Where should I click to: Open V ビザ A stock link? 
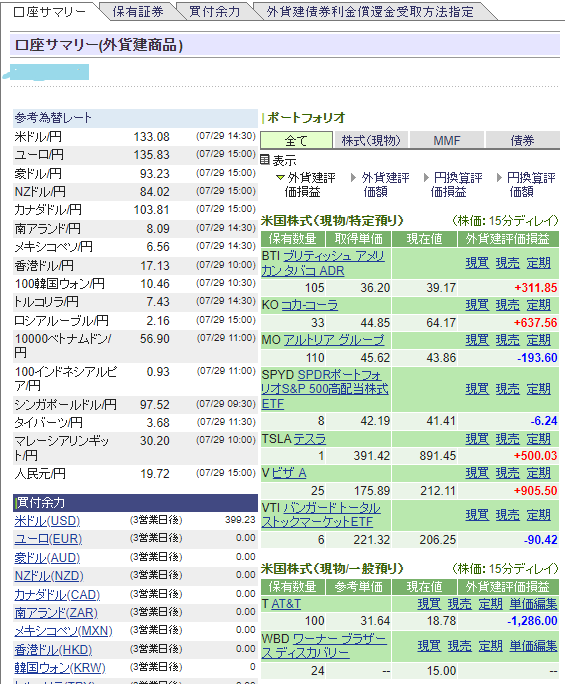pos(289,473)
